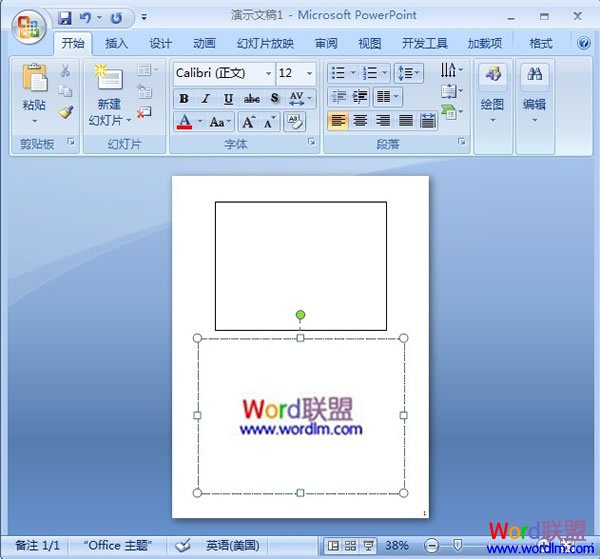The image size is (600, 559).
Task: Activate the Format Painter brush
Action: tap(65, 112)
